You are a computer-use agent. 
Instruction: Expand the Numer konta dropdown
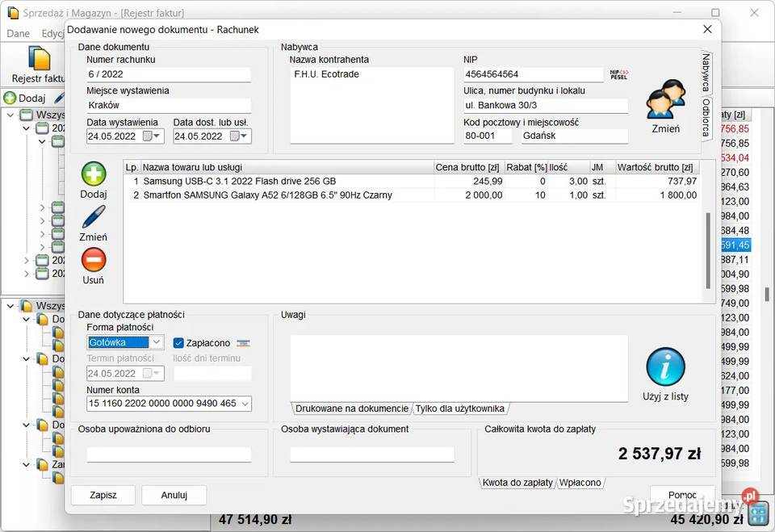[245, 404]
